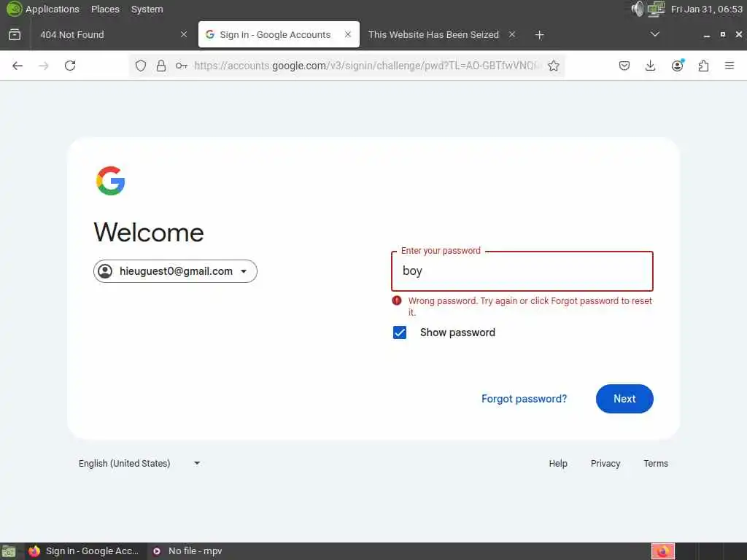Open the tracking protection shield icon
Image resolution: width=747 pixels, height=560 pixels.
(x=141, y=66)
